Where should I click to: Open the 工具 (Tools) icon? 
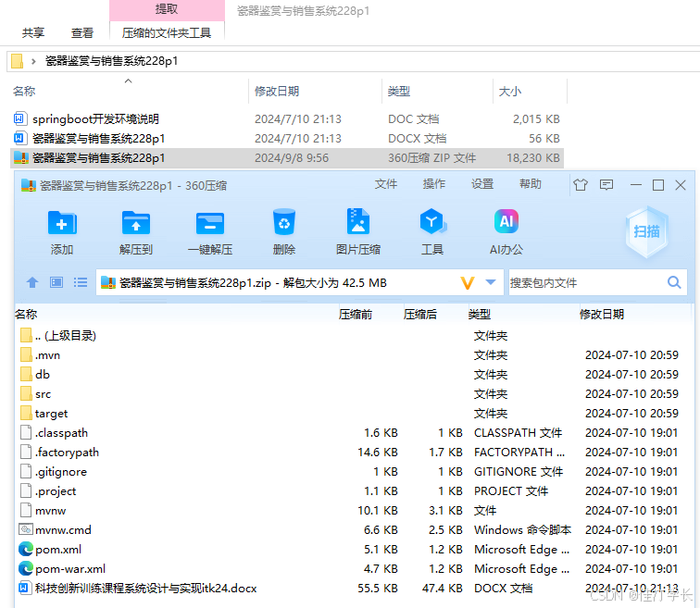coord(431,221)
